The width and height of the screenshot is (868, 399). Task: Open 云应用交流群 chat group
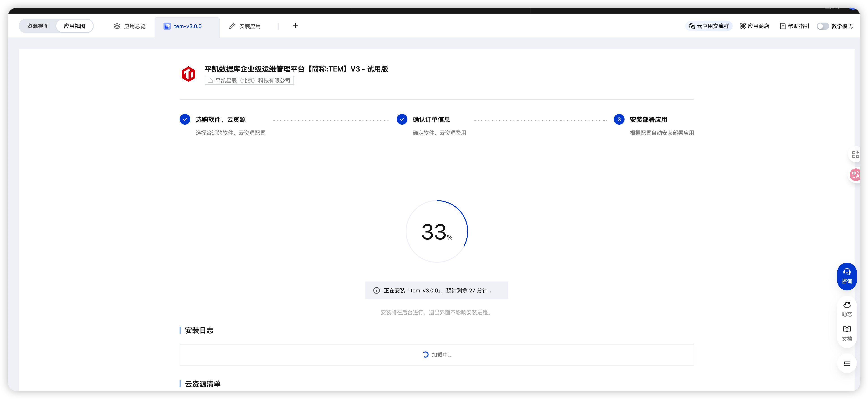[709, 26]
